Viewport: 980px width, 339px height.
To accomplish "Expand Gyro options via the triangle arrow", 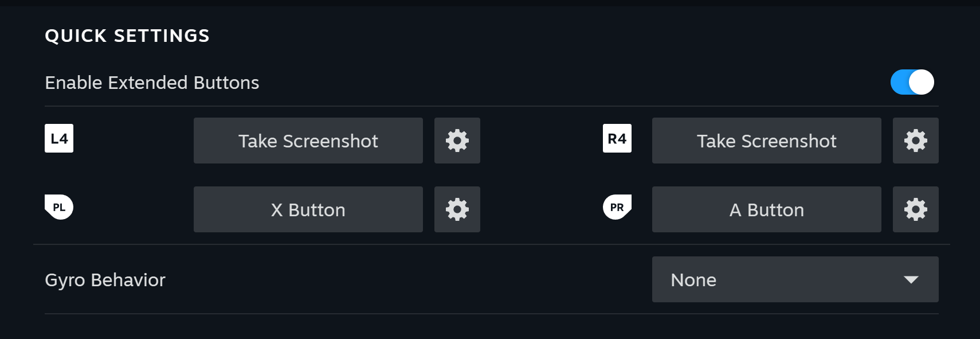I will point(911,280).
